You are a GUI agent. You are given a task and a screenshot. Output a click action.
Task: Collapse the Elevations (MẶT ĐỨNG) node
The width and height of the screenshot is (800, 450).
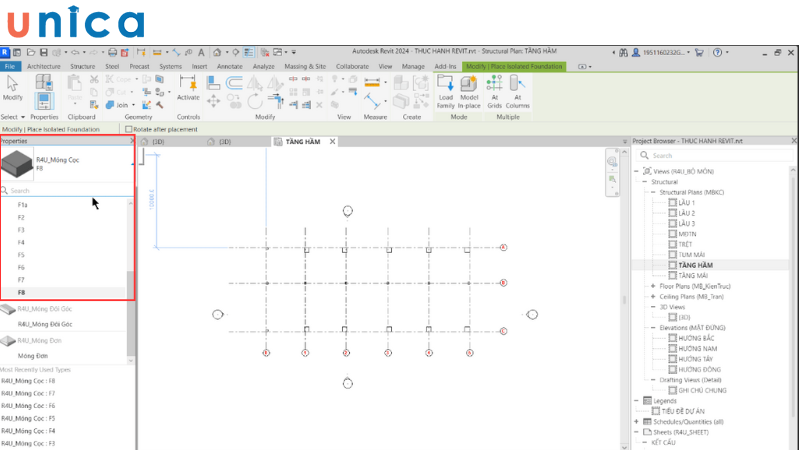pos(653,327)
